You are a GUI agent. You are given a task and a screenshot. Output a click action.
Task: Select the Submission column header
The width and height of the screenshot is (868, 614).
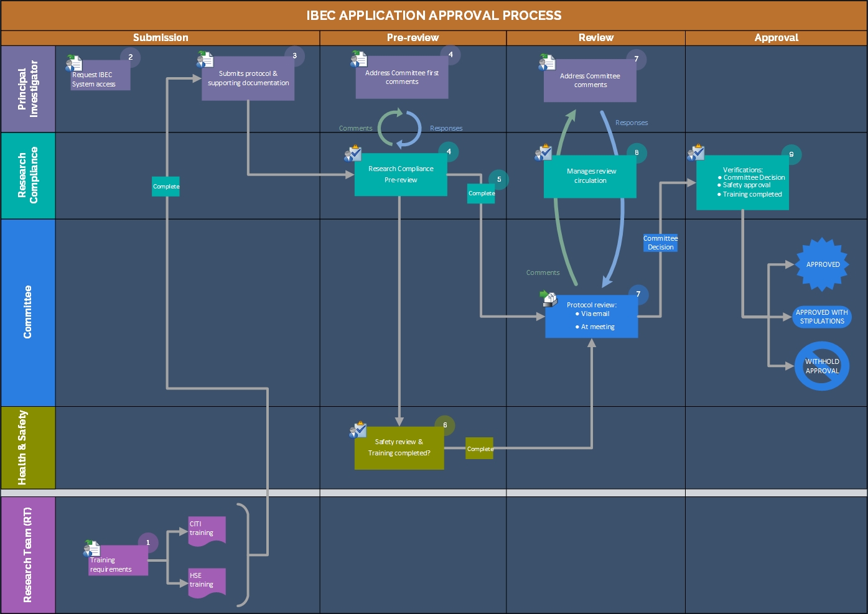[x=161, y=38]
